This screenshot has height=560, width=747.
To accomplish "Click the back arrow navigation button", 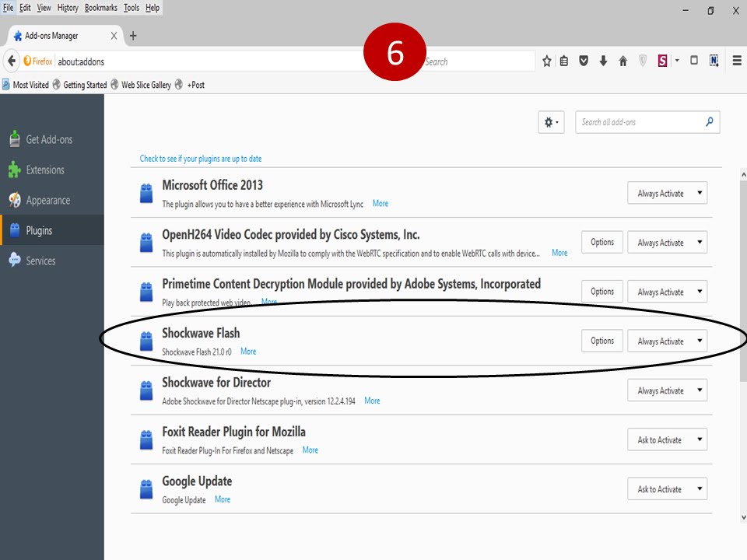I will tap(12, 61).
